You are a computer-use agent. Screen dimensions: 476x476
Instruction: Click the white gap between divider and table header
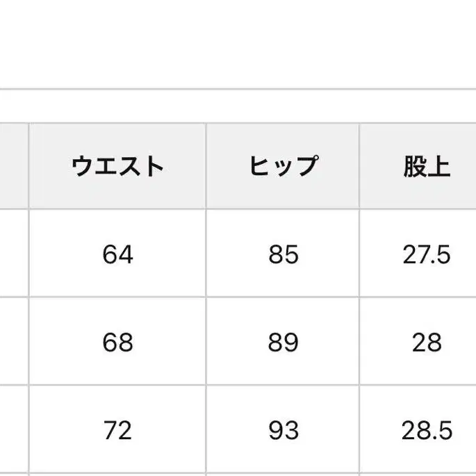(x=238, y=106)
